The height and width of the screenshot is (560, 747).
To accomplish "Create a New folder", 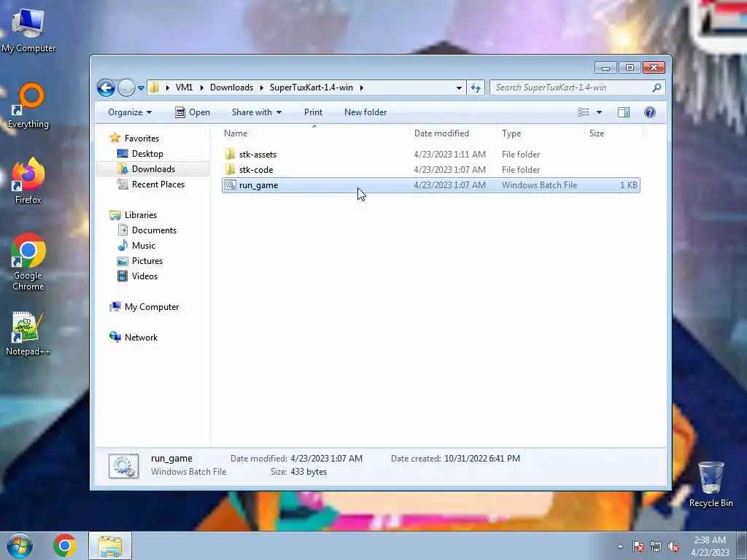I will click(x=365, y=112).
